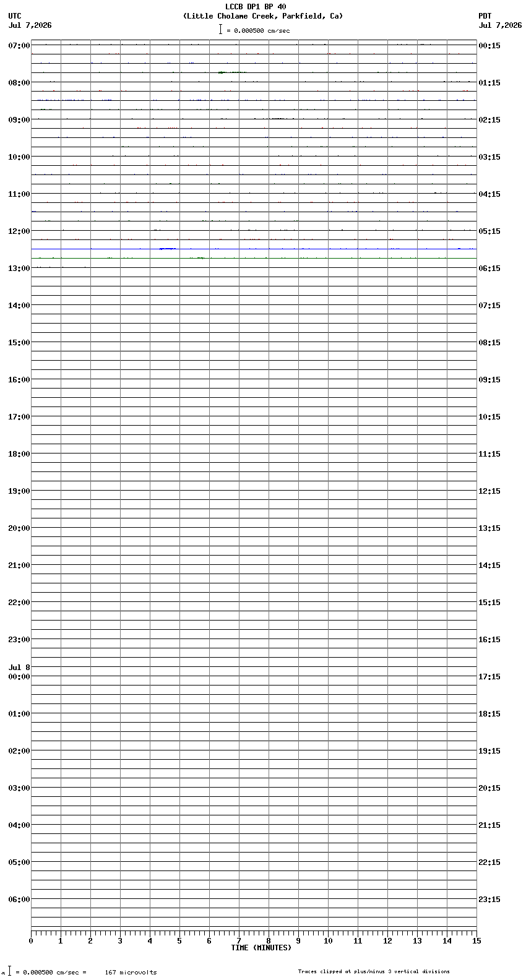526x980 pixels.
Task: Click the subtitle '(Little Cholame Creek, Parkfield, Ca)'
Action: pos(262,16)
